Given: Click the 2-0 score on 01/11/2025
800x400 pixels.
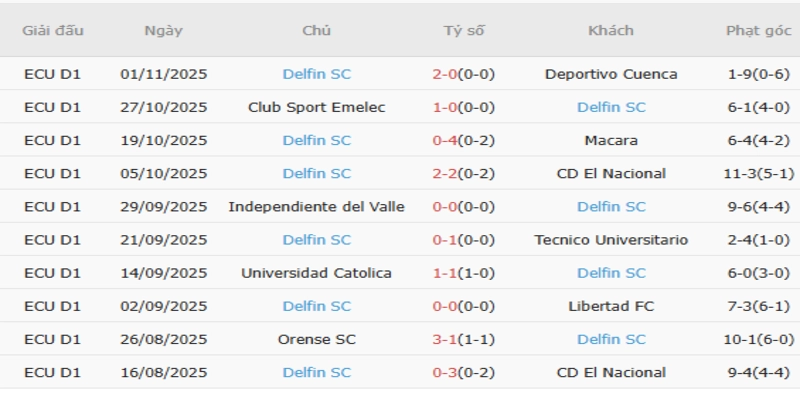Looking at the screenshot, I should [445, 74].
